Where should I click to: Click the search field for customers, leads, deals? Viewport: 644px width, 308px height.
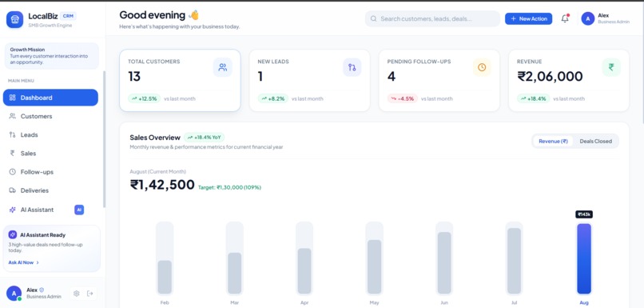click(x=432, y=18)
